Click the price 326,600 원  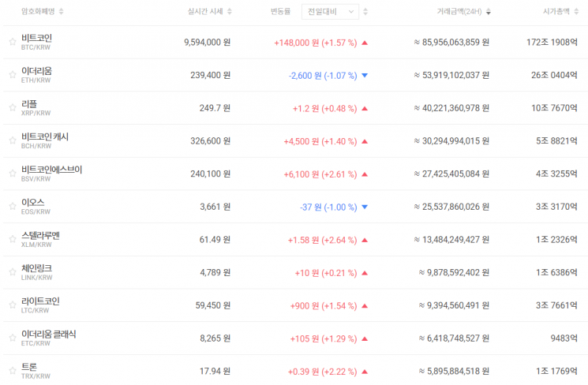[211, 141]
